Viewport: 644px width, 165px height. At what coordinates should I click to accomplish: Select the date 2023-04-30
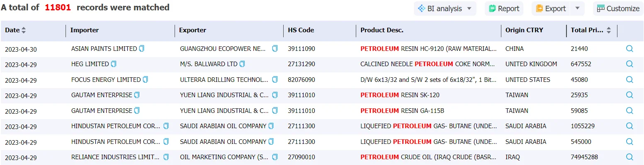click(x=21, y=49)
